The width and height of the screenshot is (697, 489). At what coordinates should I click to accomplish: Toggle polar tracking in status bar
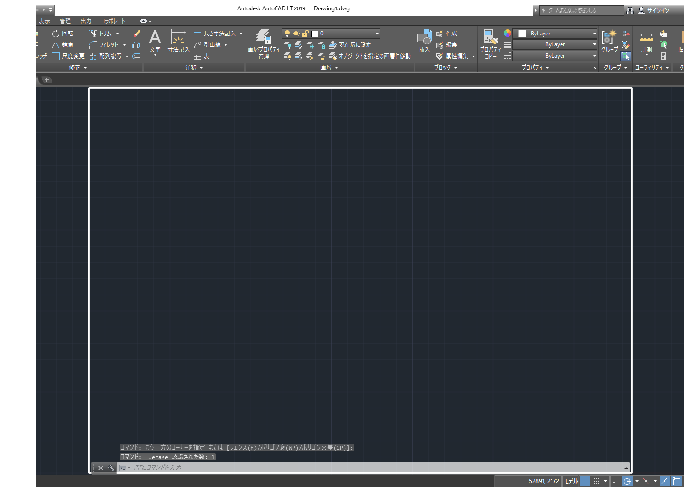click(627, 481)
